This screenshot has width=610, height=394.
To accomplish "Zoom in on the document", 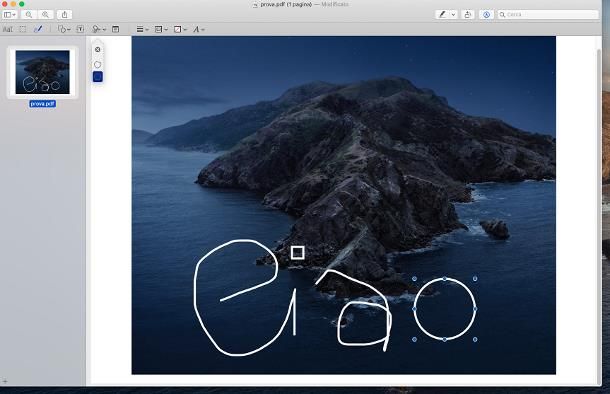I will (46, 14).
